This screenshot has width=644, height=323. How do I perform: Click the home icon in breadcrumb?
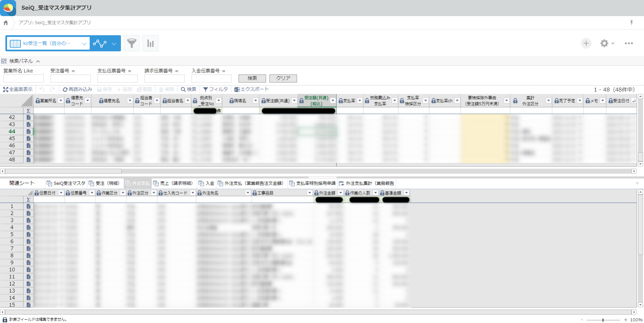(x=6, y=23)
